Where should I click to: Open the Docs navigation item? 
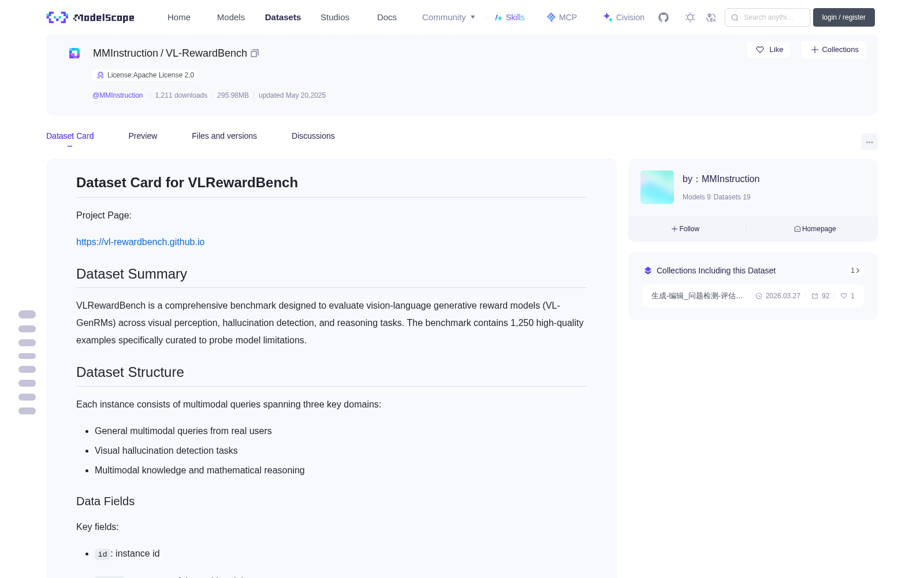pos(387,17)
